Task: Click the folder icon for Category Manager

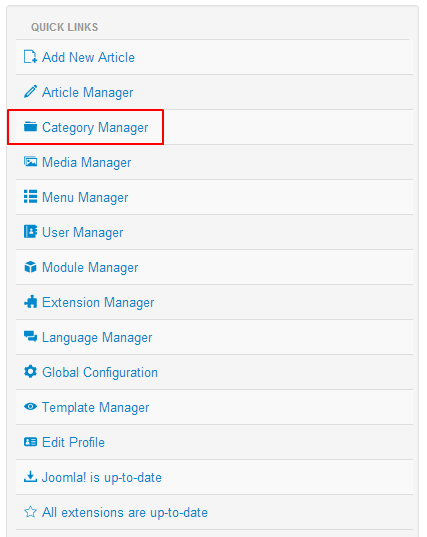Action: (30, 126)
